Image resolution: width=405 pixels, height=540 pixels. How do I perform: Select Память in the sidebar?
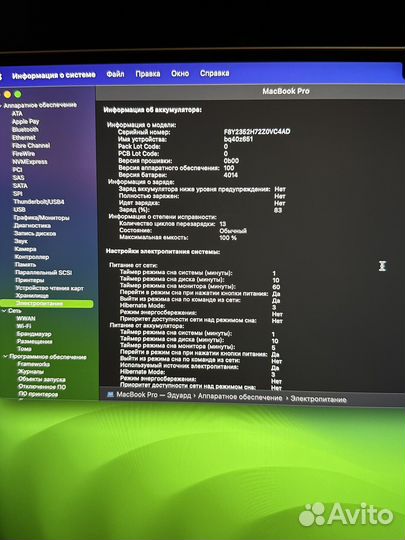(25, 264)
